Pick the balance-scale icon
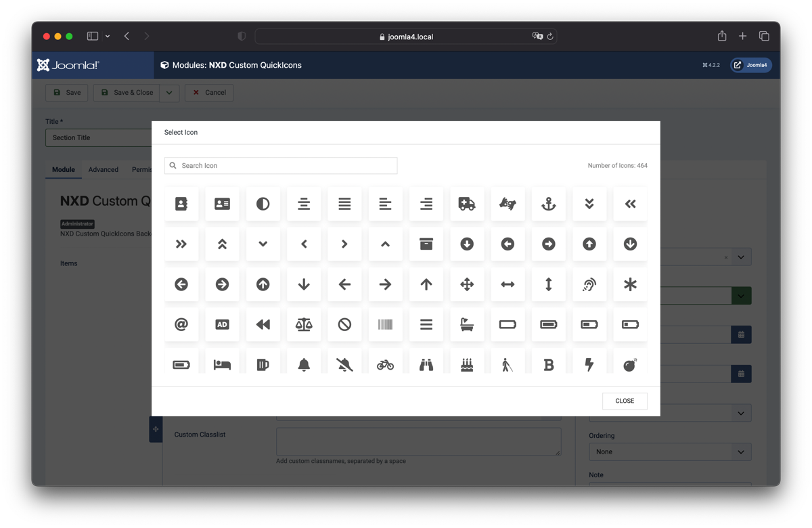This screenshot has width=812, height=528. pyautogui.click(x=304, y=325)
